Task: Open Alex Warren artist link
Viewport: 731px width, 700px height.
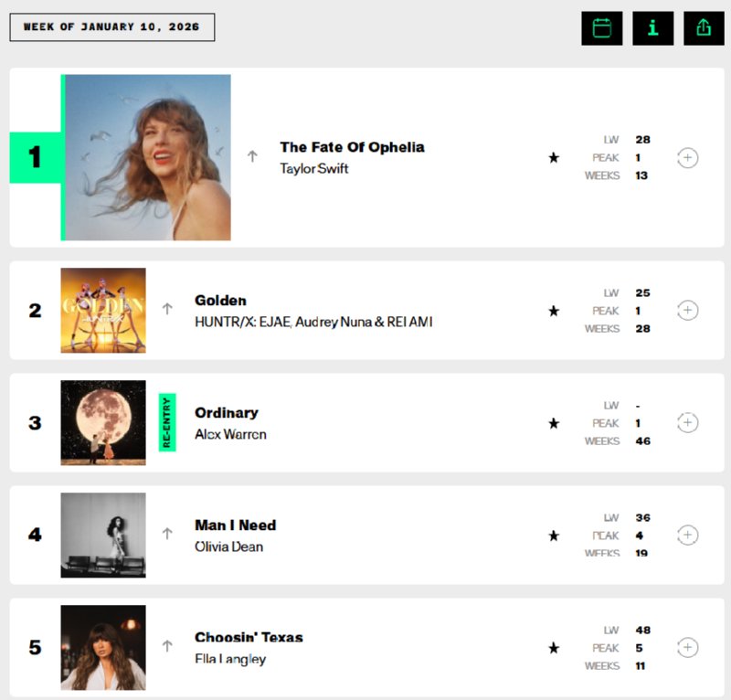Action: [230, 434]
